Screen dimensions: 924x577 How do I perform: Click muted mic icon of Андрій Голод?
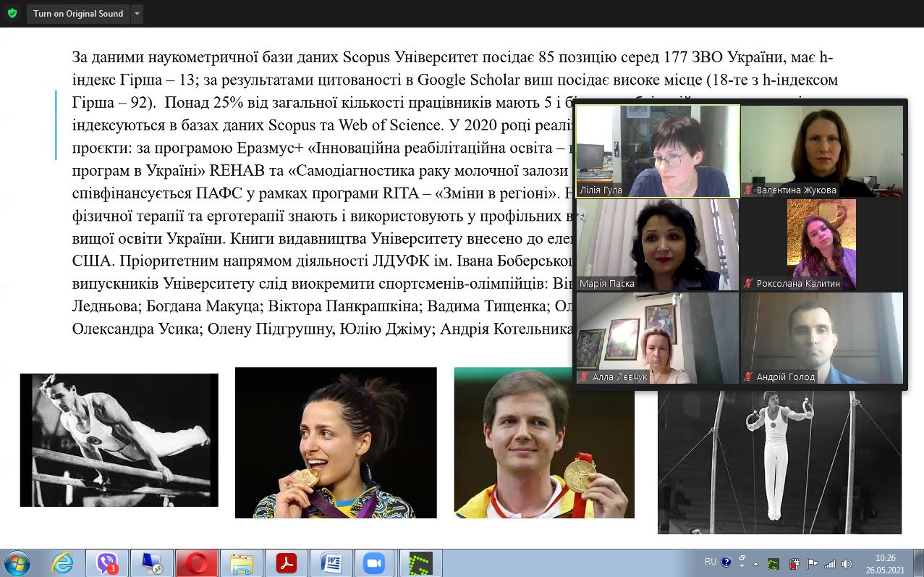[x=749, y=377]
